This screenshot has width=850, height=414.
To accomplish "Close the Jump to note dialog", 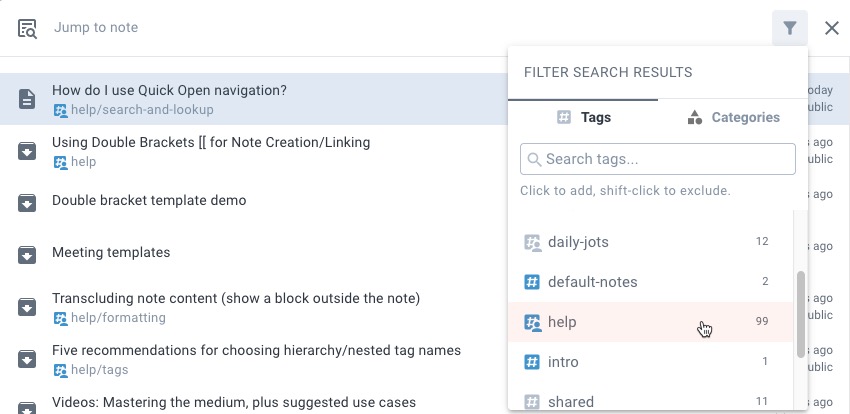I will click(832, 28).
